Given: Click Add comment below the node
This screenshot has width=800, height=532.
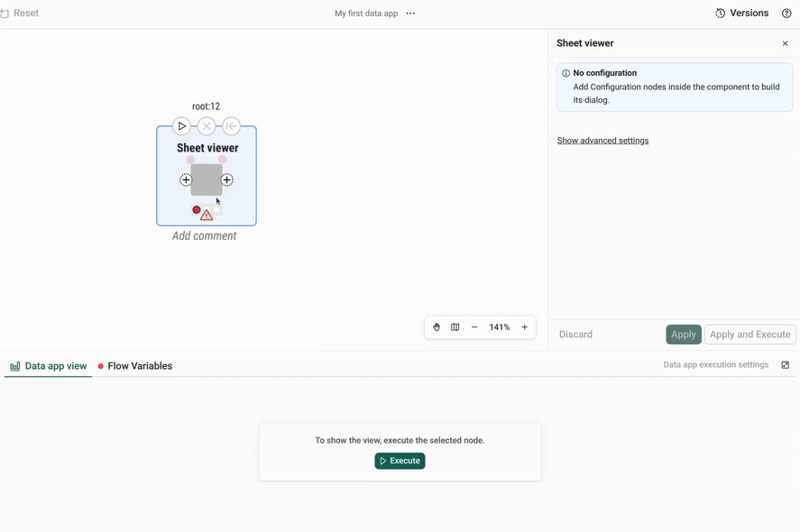Looking at the screenshot, I should (204, 235).
